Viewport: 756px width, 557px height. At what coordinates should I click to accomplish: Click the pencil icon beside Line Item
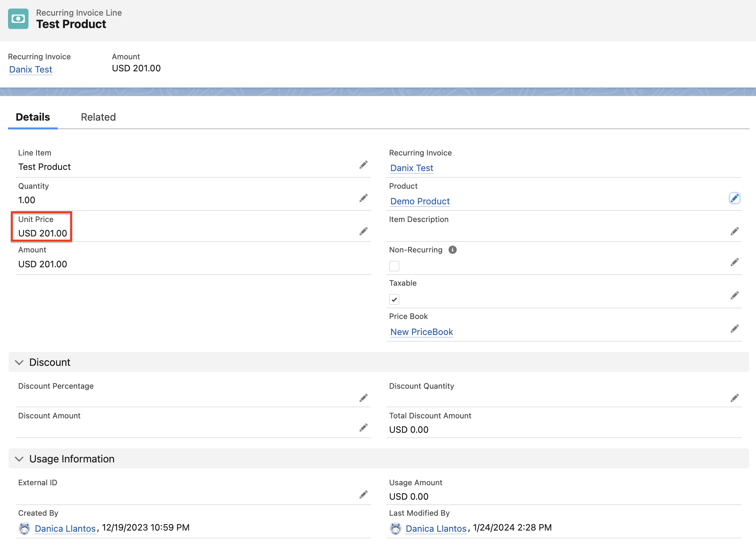(363, 165)
